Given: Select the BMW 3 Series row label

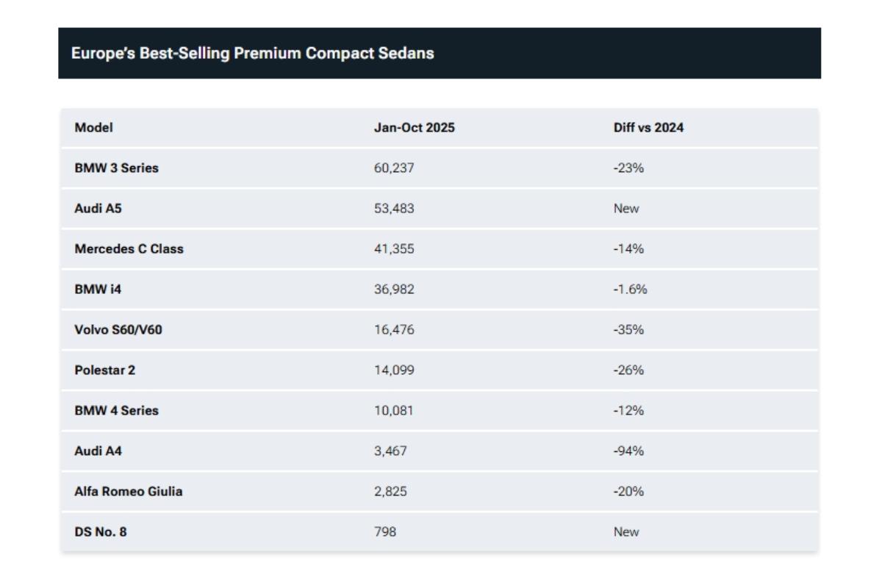Looking at the screenshot, I should tap(116, 168).
